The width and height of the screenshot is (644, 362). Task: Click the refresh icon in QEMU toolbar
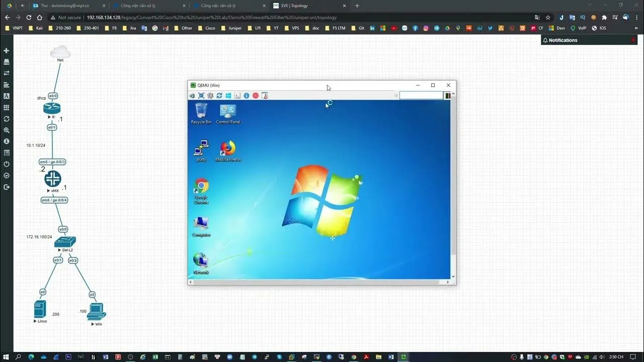coord(219,96)
